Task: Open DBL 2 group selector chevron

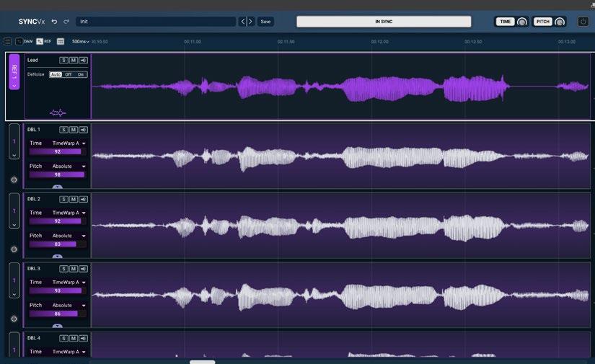Action: [x=14, y=224]
